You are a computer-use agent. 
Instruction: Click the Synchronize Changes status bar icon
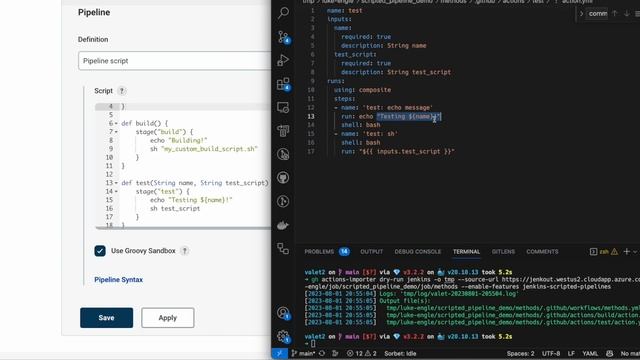[322, 353]
